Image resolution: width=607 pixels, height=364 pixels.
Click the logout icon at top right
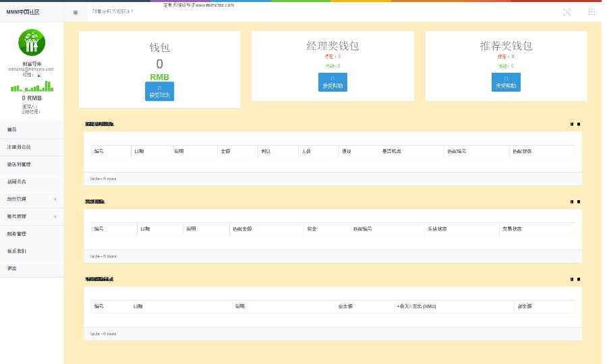tap(591, 12)
